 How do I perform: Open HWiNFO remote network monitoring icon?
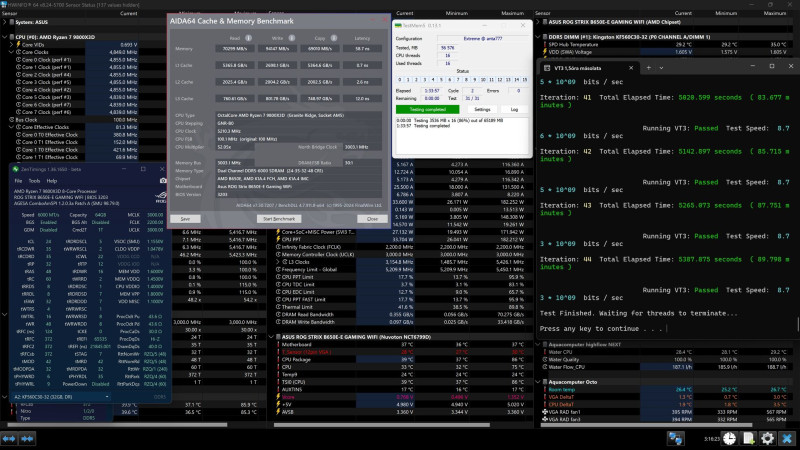click(x=676, y=438)
